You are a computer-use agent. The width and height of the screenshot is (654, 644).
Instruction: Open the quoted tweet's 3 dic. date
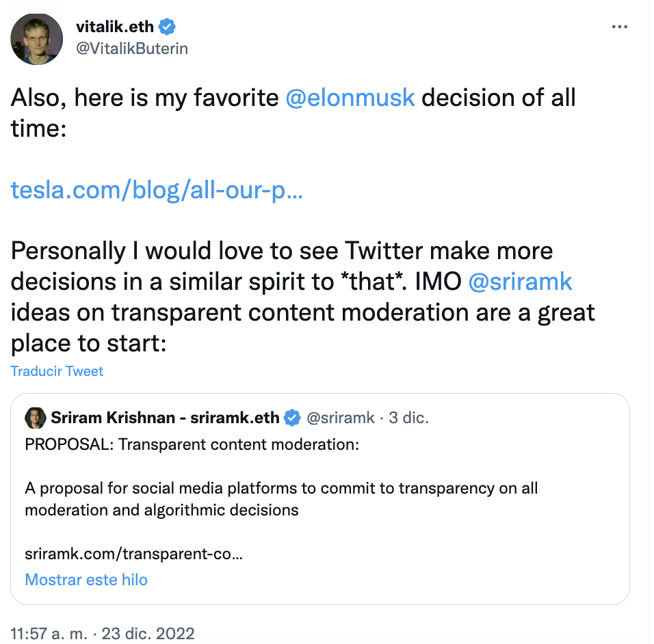[408, 418]
